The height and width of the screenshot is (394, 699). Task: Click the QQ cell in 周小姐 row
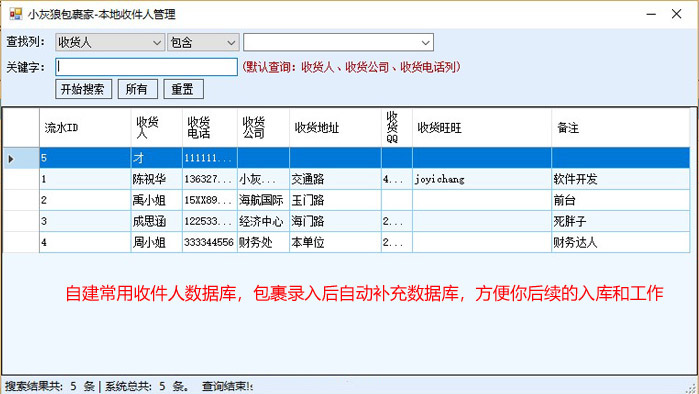pyautogui.click(x=397, y=242)
